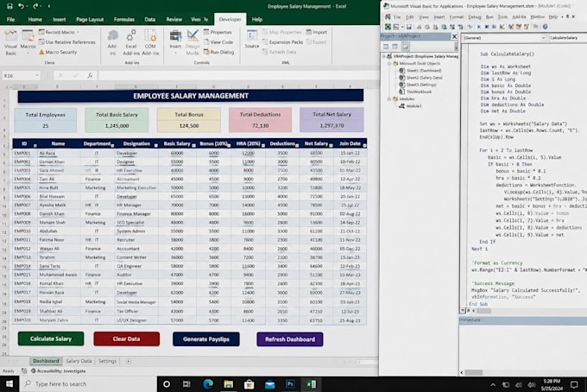Open the Tools menu in VBA editor
The image size is (587, 392).
pyautogui.click(x=502, y=17)
